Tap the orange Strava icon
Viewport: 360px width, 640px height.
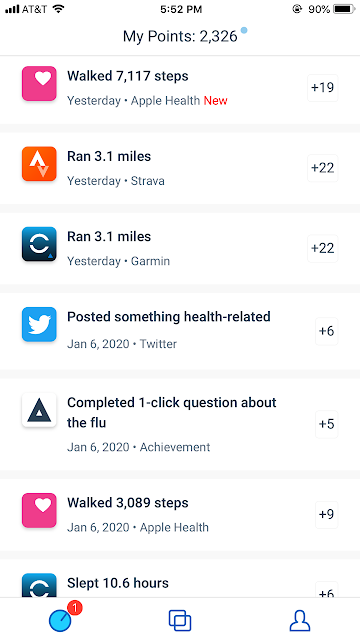point(39,164)
